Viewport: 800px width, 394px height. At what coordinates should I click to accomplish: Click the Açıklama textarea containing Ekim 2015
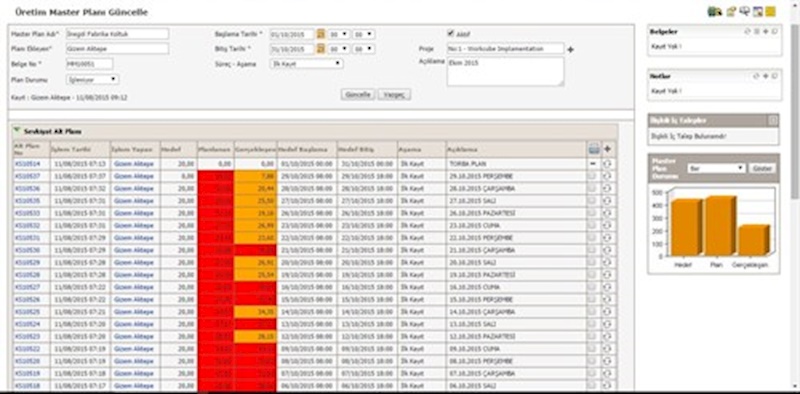505,71
